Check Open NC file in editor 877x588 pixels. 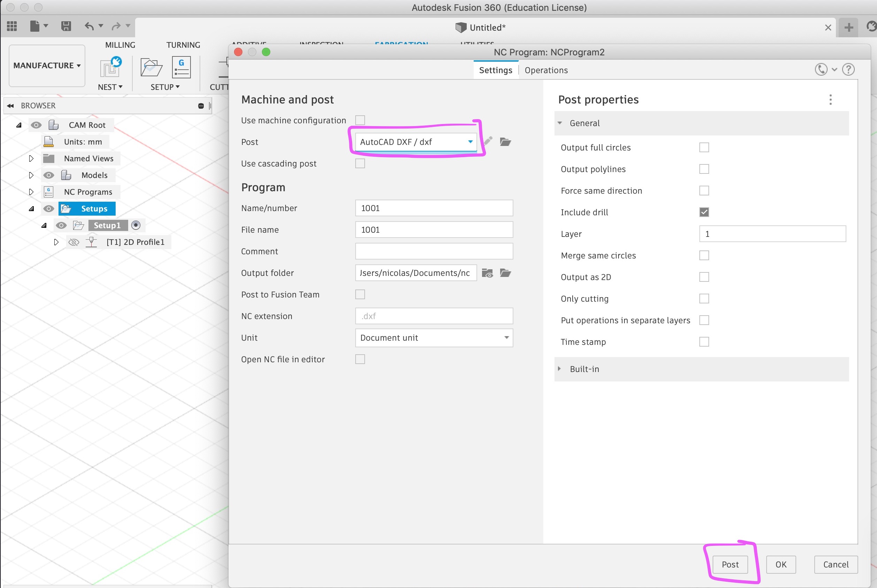click(360, 359)
